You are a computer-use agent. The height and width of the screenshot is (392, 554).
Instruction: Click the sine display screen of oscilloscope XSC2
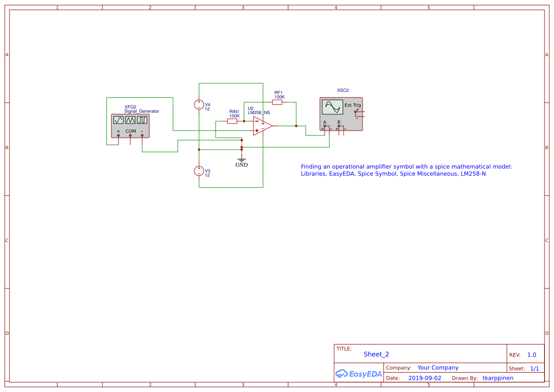click(x=333, y=107)
